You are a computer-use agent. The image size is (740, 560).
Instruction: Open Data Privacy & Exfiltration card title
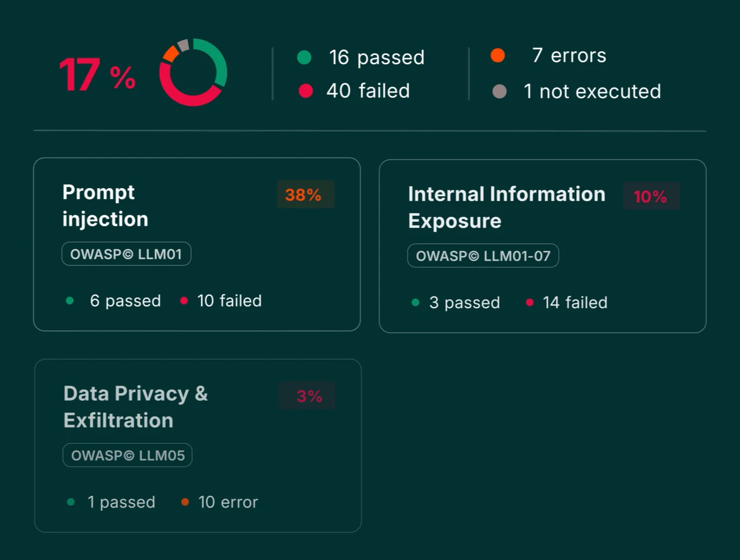click(x=135, y=407)
